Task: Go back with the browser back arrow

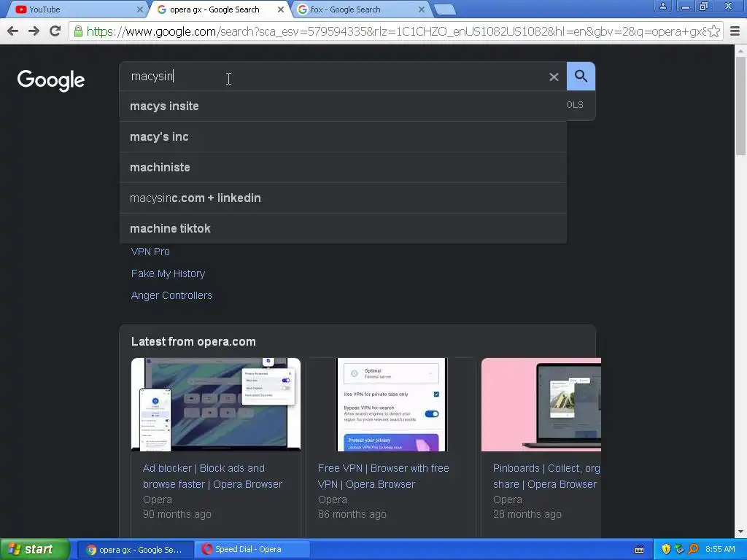Action: point(13,31)
